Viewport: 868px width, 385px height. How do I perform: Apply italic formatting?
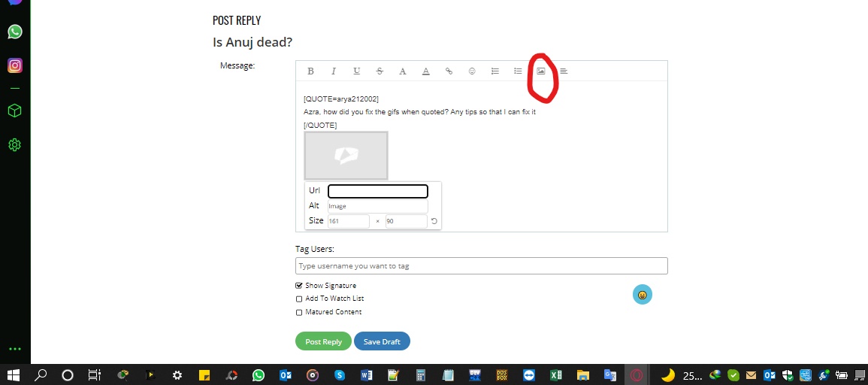tap(333, 71)
